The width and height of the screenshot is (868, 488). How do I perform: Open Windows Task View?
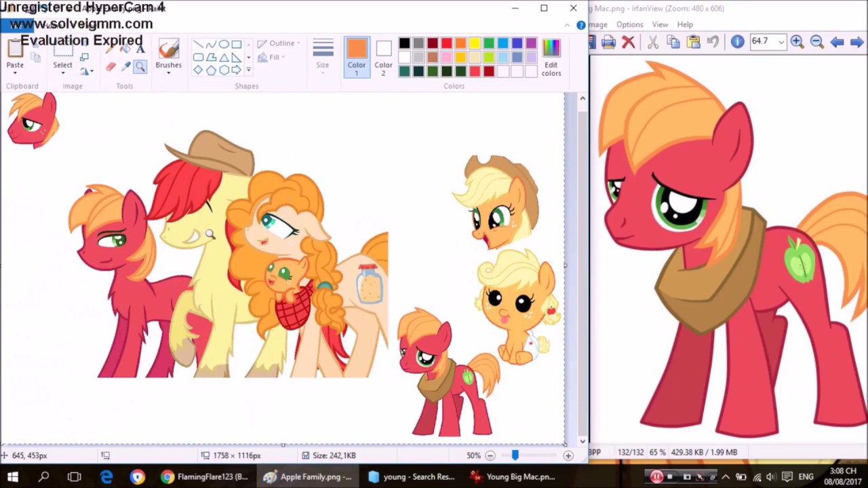pos(75,476)
